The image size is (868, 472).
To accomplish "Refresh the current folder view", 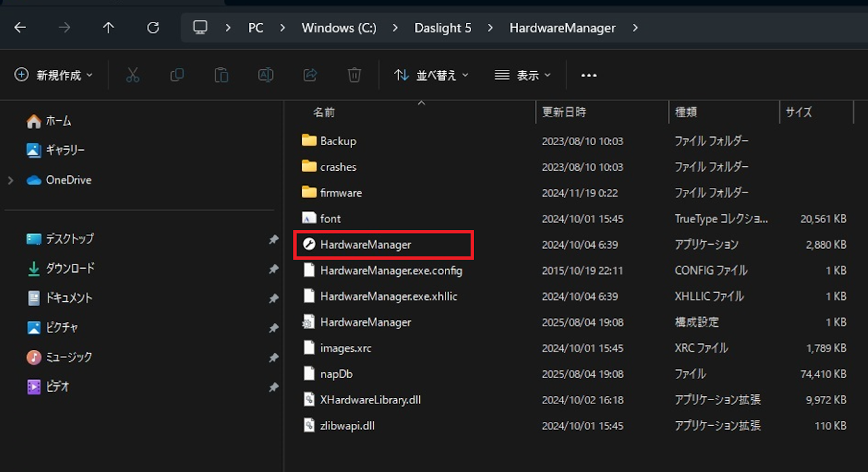I will point(153,28).
